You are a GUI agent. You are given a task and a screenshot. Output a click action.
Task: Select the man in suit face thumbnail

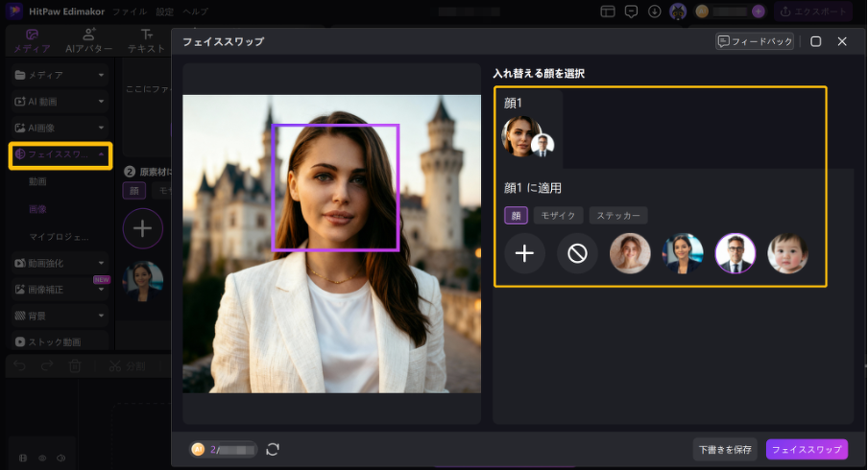tap(735, 254)
